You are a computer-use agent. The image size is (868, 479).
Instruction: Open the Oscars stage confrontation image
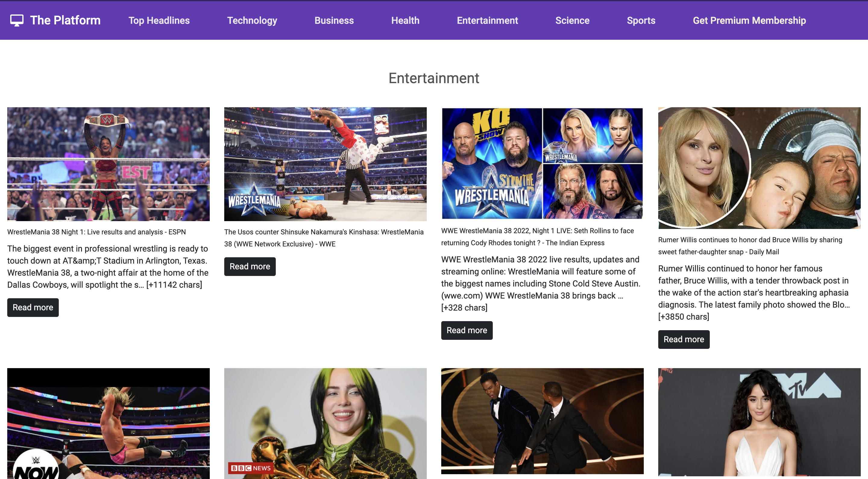tap(542, 421)
